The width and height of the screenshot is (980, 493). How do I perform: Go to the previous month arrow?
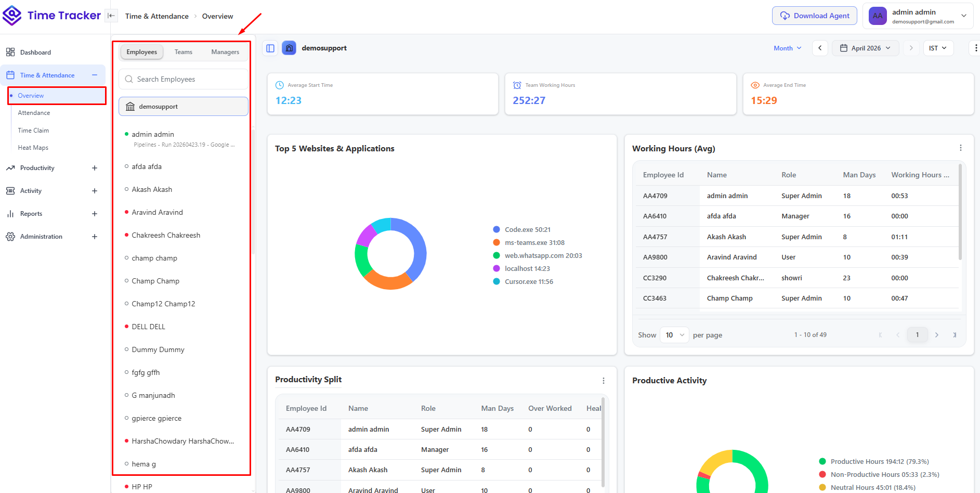point(820,48)
